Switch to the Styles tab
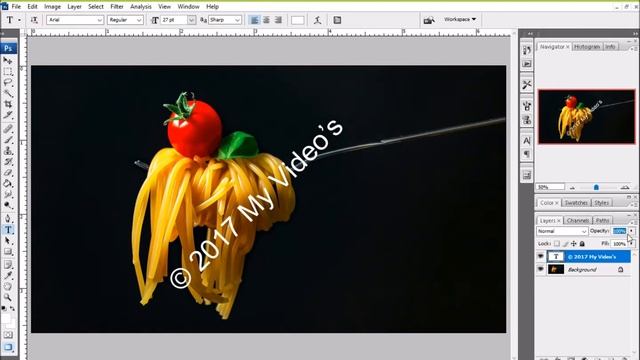640x360 pixels. pos(602,203)
